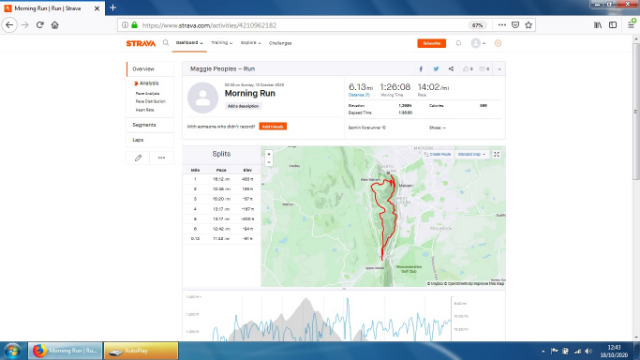
Task: Open the Training dropdown menu
Action: coord(222,43)
